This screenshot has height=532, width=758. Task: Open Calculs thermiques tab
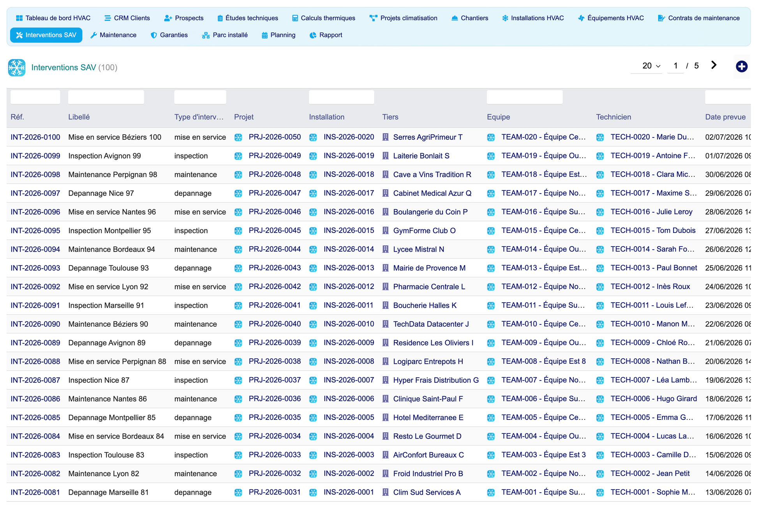(323, 18)
